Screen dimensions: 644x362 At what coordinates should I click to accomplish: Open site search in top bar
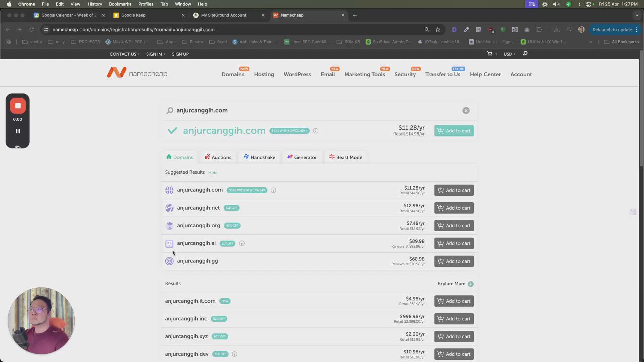pyautogui.click(x=525, y=54)
